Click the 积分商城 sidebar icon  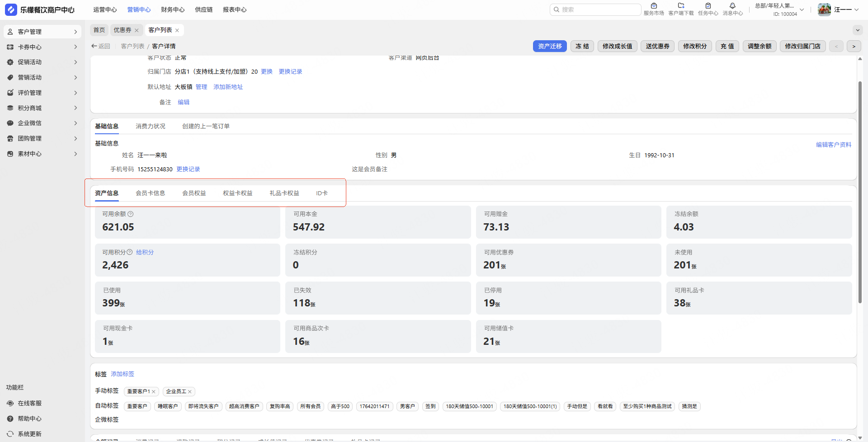click(x=10, y=108)
